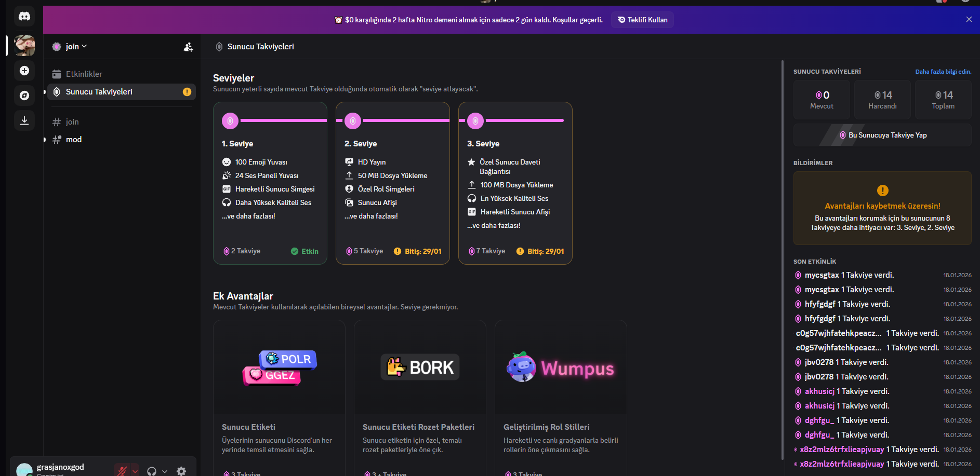Unmute the microphone
Image resolution: width=980 pixels, height=476 pixels.
click(x=122, y=471)
